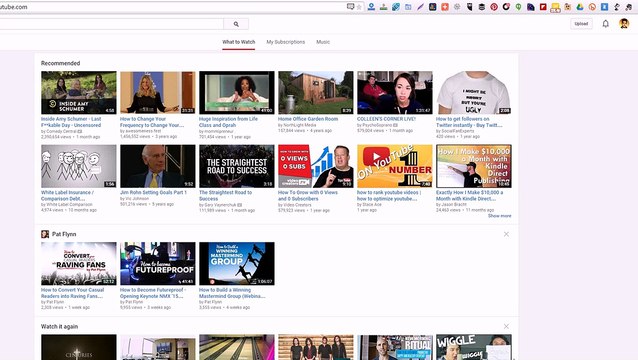Click the blue download-arrow extension icon
Image resolution: width=638 pixels, height=360 pixels.
pyautogui.click(x=371, y=7)
